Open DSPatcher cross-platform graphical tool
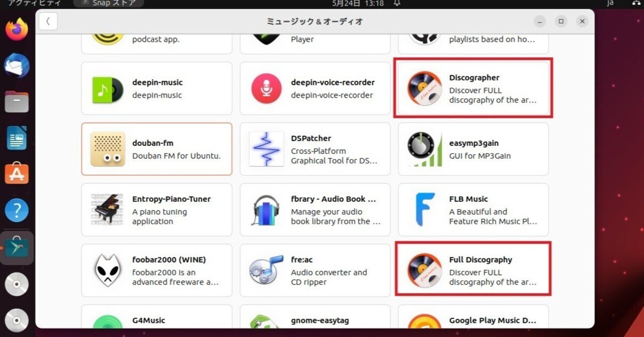This screenshot has width=644, height=337. pos(315,149)
